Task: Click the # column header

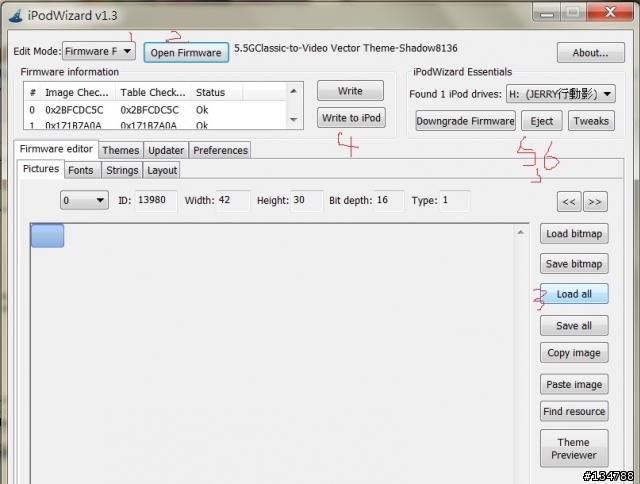Action: pos(33,93)
